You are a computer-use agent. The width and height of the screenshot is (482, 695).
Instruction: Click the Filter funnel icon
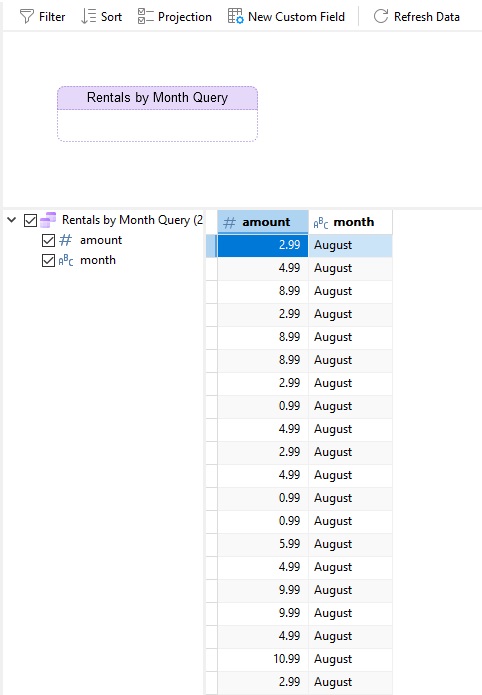[27, 17]
